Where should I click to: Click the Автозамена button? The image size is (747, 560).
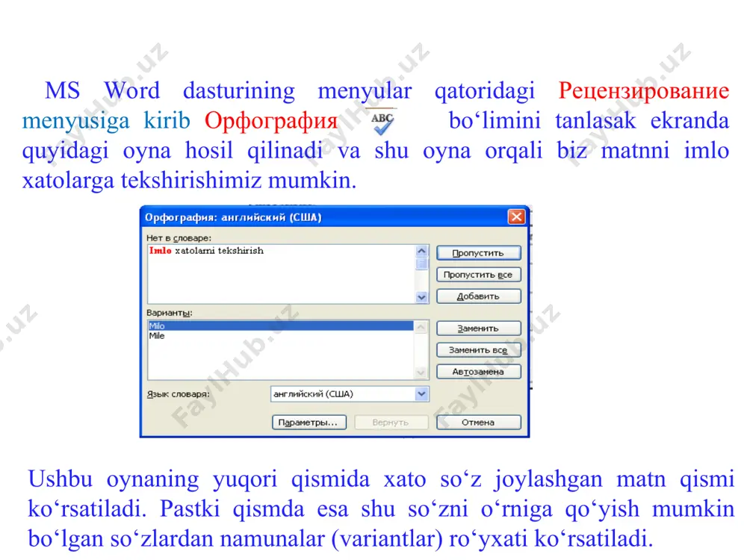click(478, 371)
